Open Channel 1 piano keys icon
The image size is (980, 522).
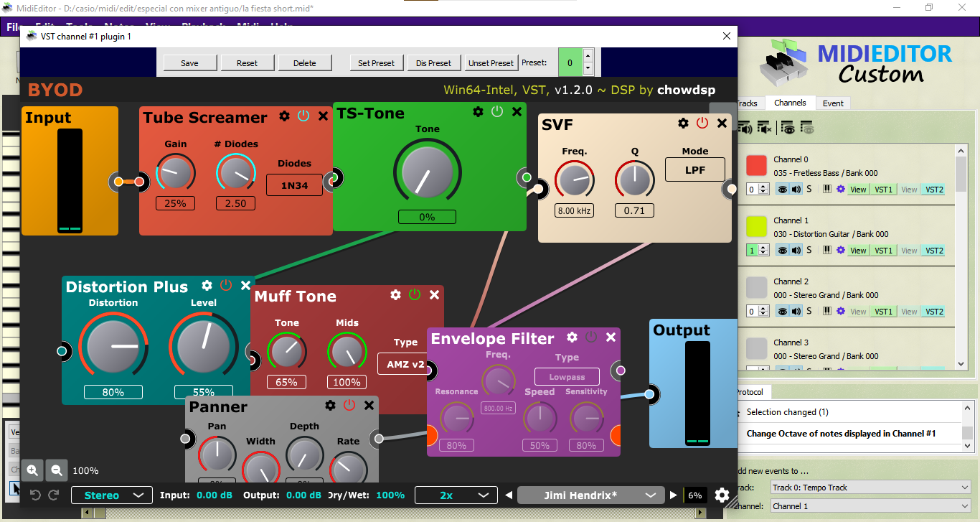coord(826,251)
